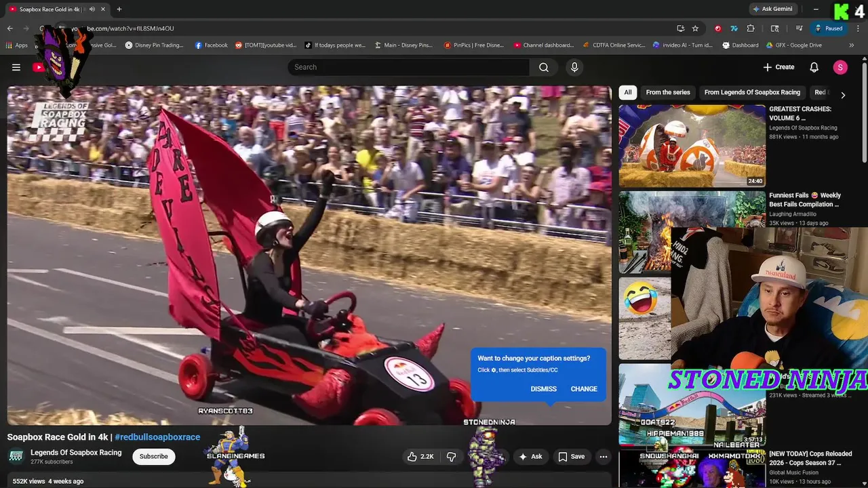Open Greatest Crashes Volume 6 thumbnail
This screenshot has width=868, height=488.
[x=692, y=146]
